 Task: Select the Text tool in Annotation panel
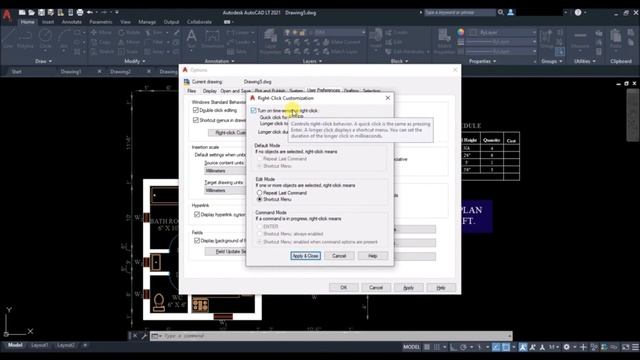(191, 40)
